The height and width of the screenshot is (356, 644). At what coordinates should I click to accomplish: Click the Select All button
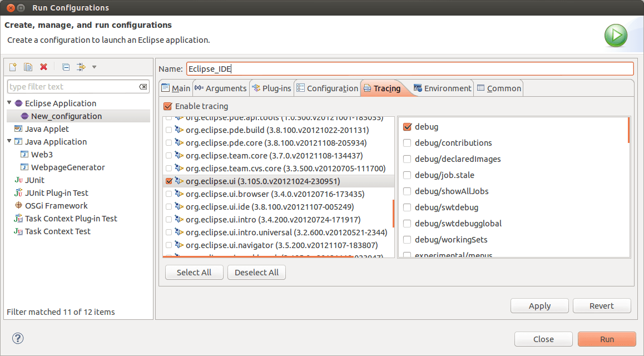194,272
